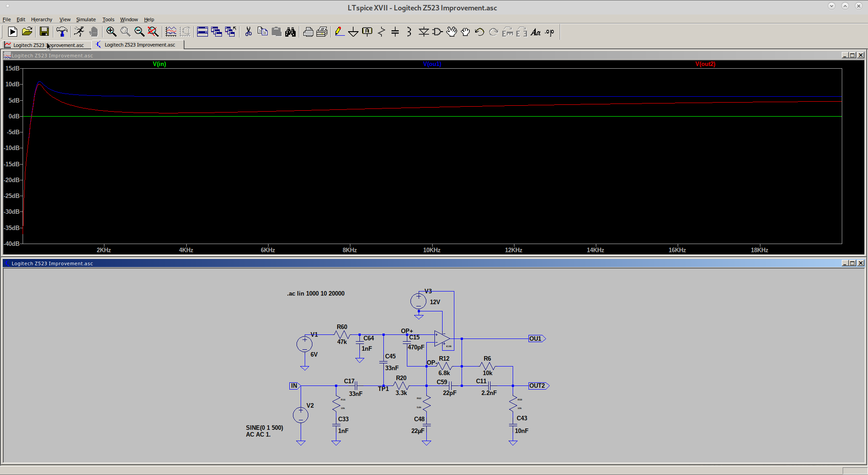Select the Text Aa tool
Image resolution: width=868 pixels, height=475 pixels.
pyautogui.click(x=536, y=32)
